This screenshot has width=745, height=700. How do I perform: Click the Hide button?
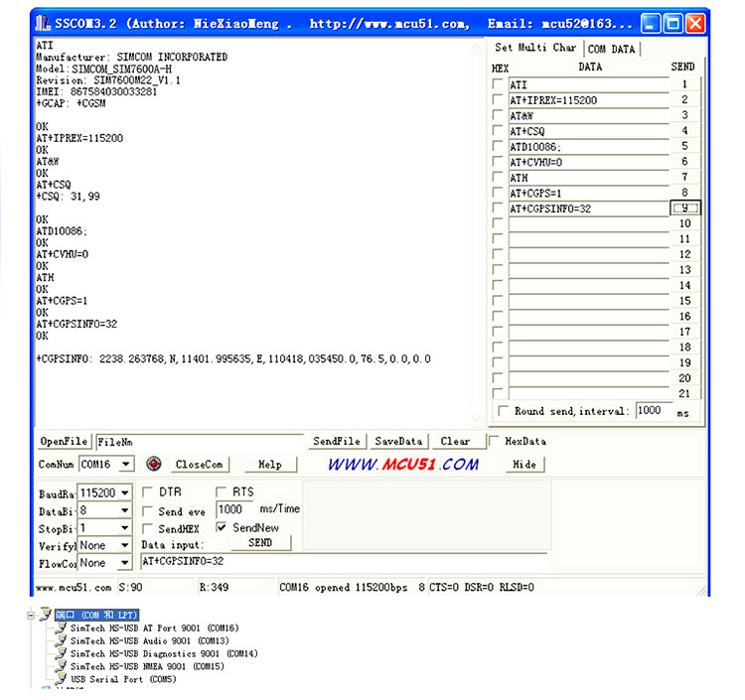pyautogui.click(x=524, y=465)
